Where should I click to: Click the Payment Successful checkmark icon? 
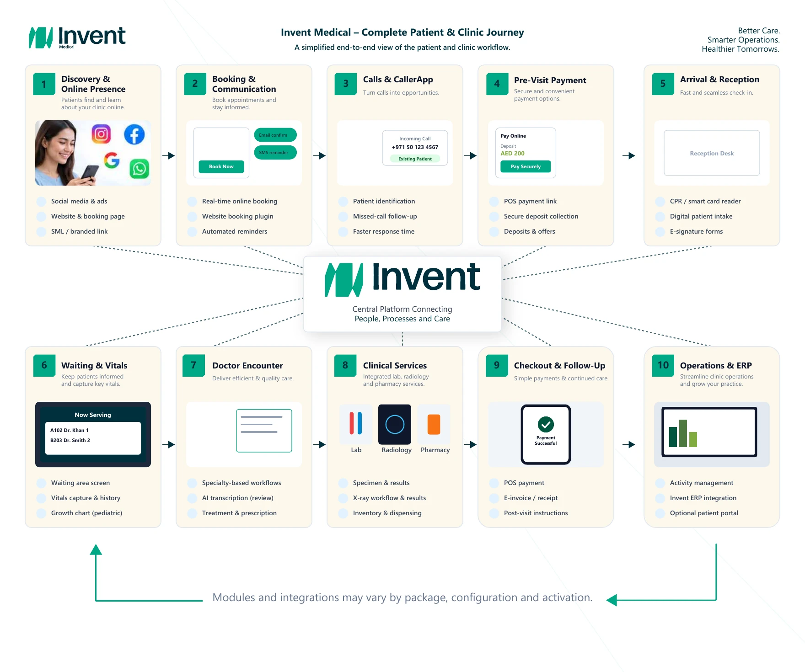pos(546,424)
